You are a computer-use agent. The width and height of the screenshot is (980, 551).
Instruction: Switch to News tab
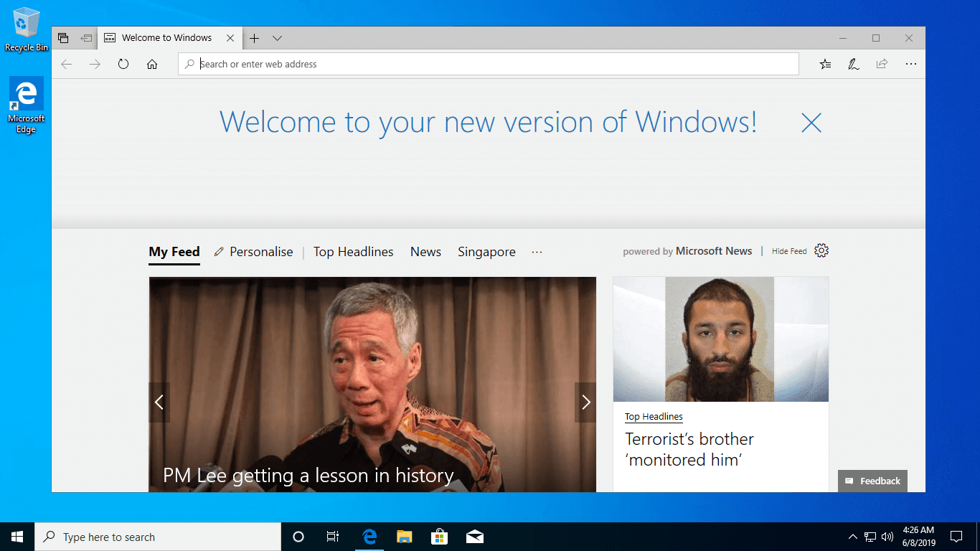(425, 252)
